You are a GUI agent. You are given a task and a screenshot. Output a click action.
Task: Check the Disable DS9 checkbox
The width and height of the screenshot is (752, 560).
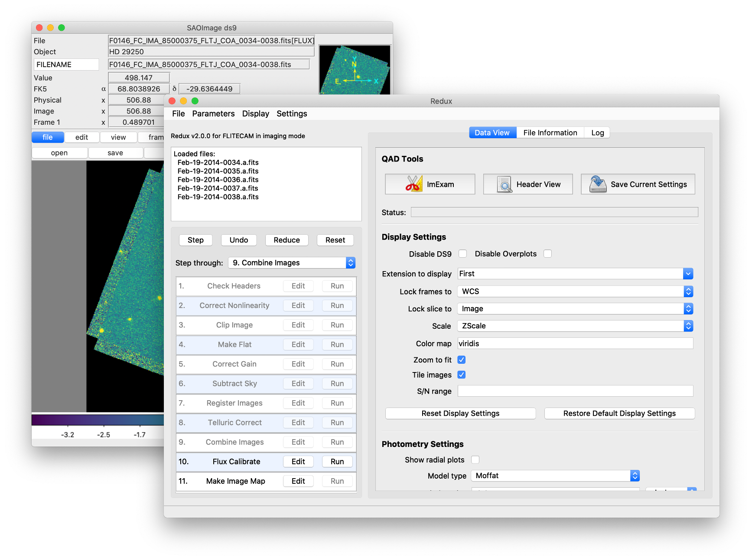click(462, 253)
